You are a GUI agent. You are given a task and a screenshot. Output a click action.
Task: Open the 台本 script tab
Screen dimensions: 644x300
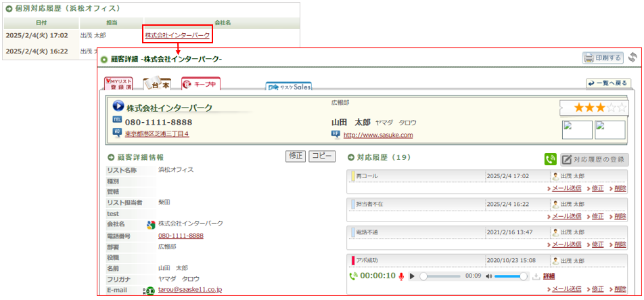pyautogui.click(x=157, y=84)
